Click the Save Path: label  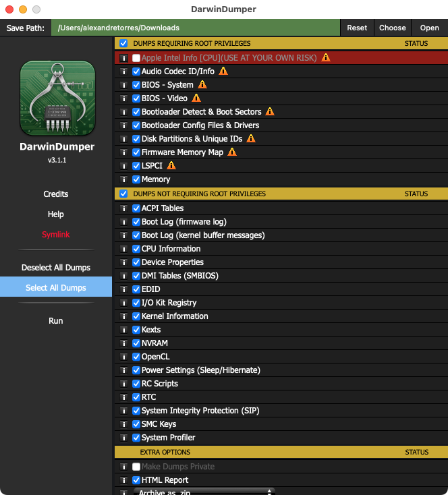click(x=25, y=28)
